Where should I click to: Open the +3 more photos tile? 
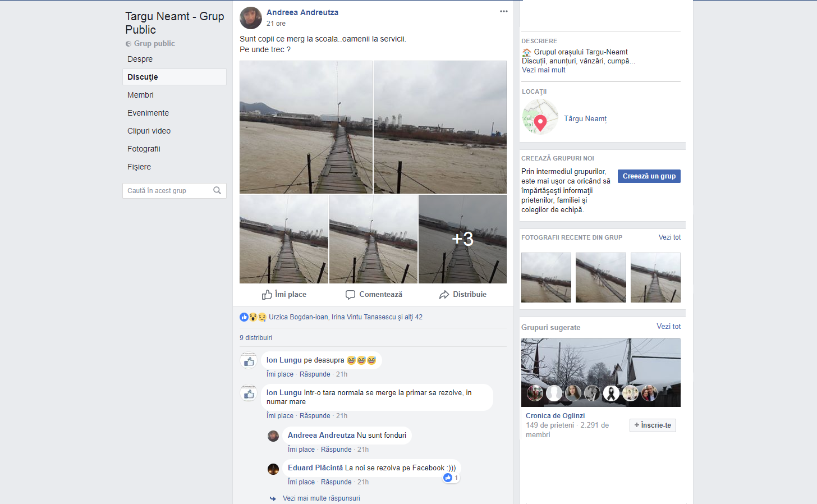pyautogui.click(x=462, y=239)
